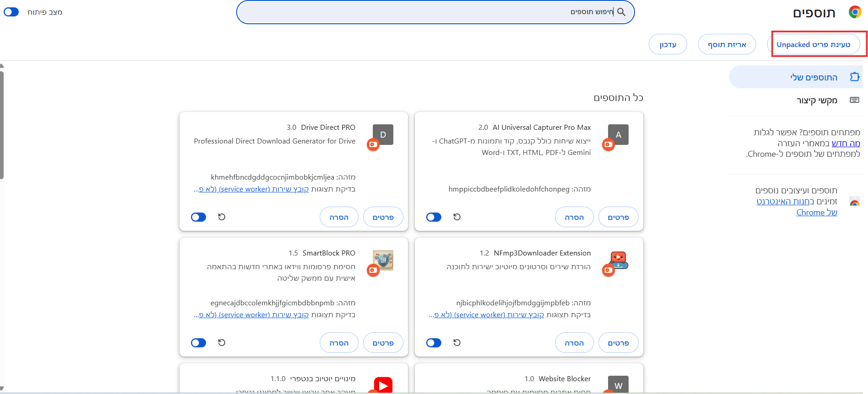Click the unpacked badge on NFmp3Downloader icon
868x394 pixels.
(609, 270)
